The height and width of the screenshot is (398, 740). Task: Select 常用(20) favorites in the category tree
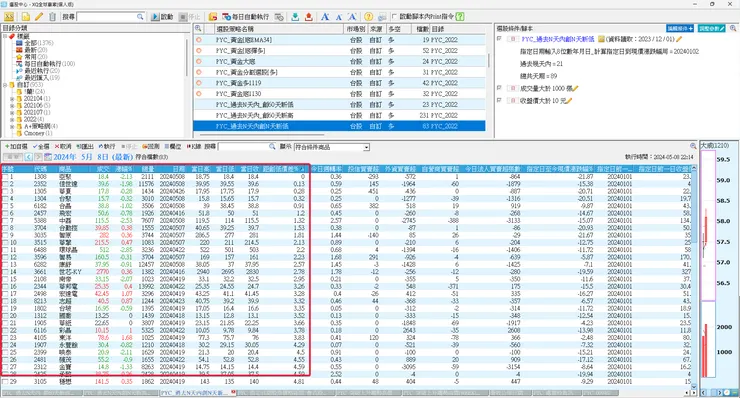(35, 57)
